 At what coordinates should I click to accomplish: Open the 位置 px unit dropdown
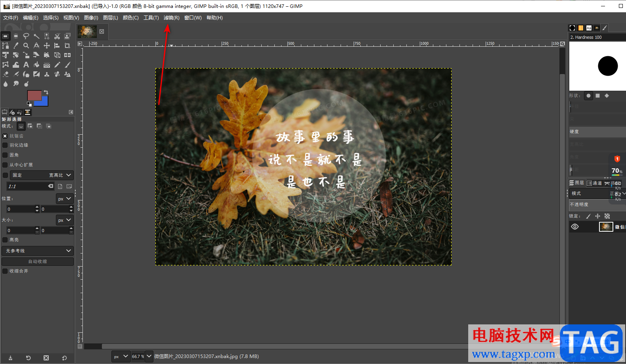[64, 199]
